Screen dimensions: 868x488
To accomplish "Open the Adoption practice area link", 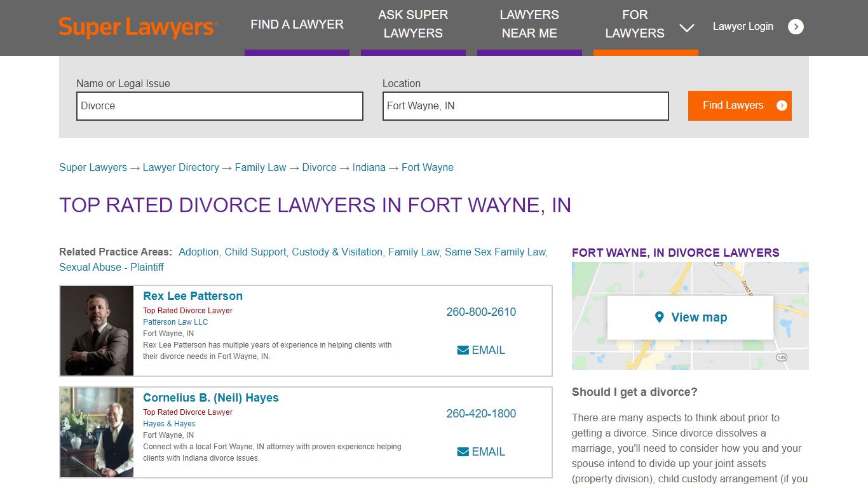I will point(198,252).
